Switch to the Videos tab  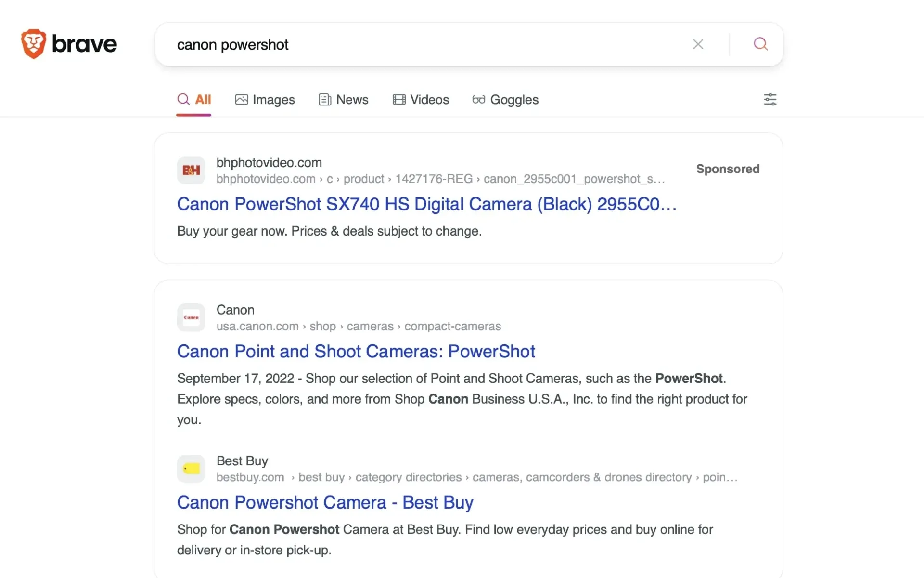point(421,100)
